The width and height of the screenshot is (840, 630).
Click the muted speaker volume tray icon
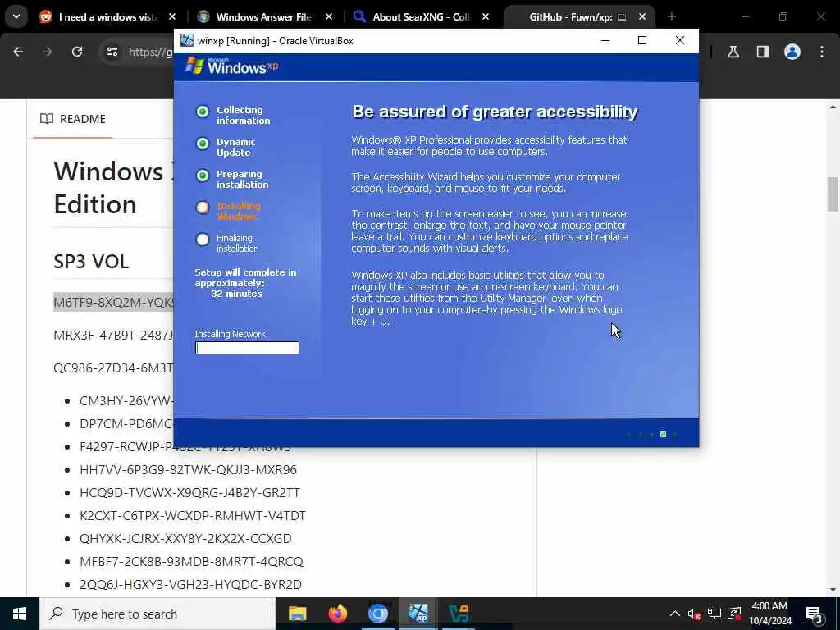[x=694, y=614]
